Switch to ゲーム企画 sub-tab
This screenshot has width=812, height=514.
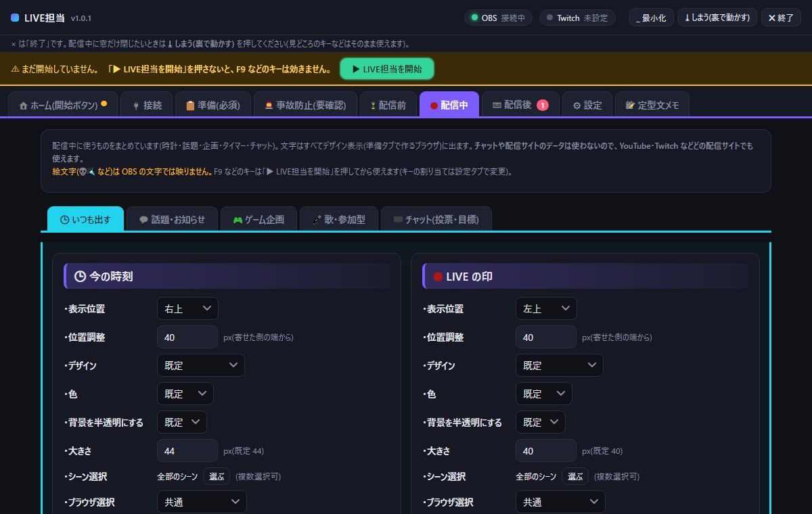pyautogui.click(x=258, y=219)
